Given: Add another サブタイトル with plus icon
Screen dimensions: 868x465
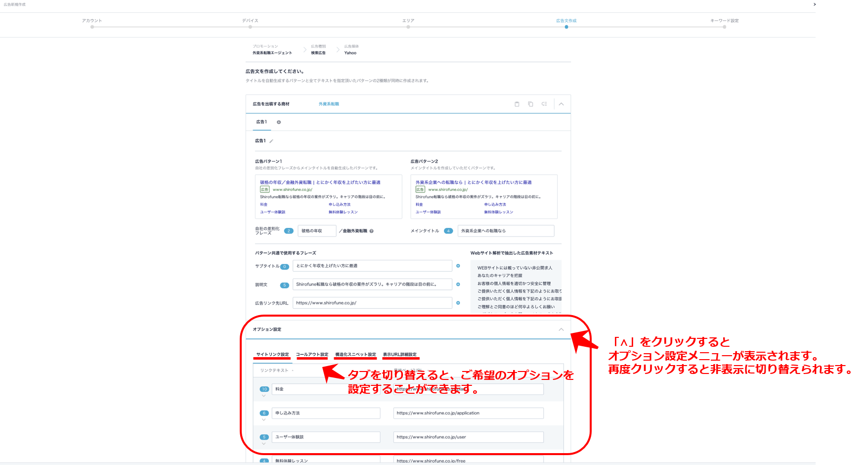Looking at the screenshot, I should [x=458, y=266].
